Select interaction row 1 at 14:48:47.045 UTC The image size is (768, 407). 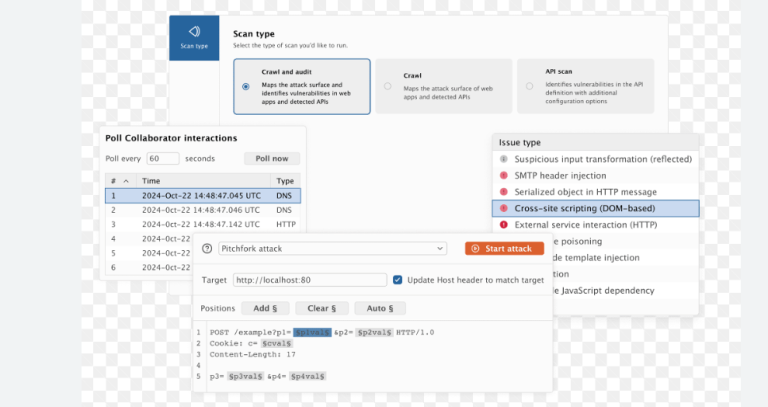[203, 195]
